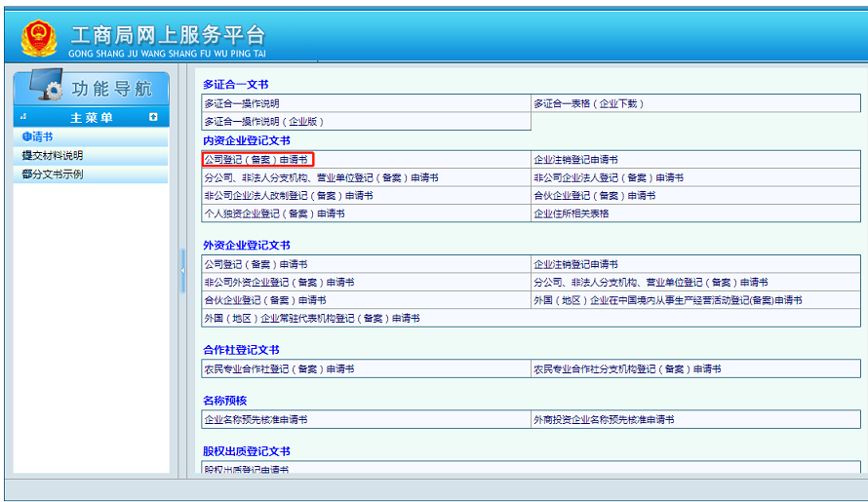Open 多证合一操作说明（企业版）
The width and height of the screenshot is (868, 502).
coord(264,121)
